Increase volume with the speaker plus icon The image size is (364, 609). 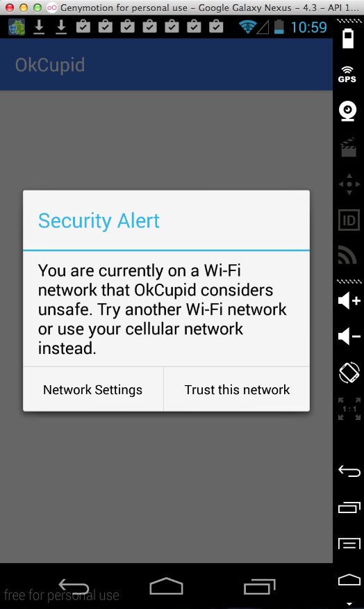pos(349,300)
